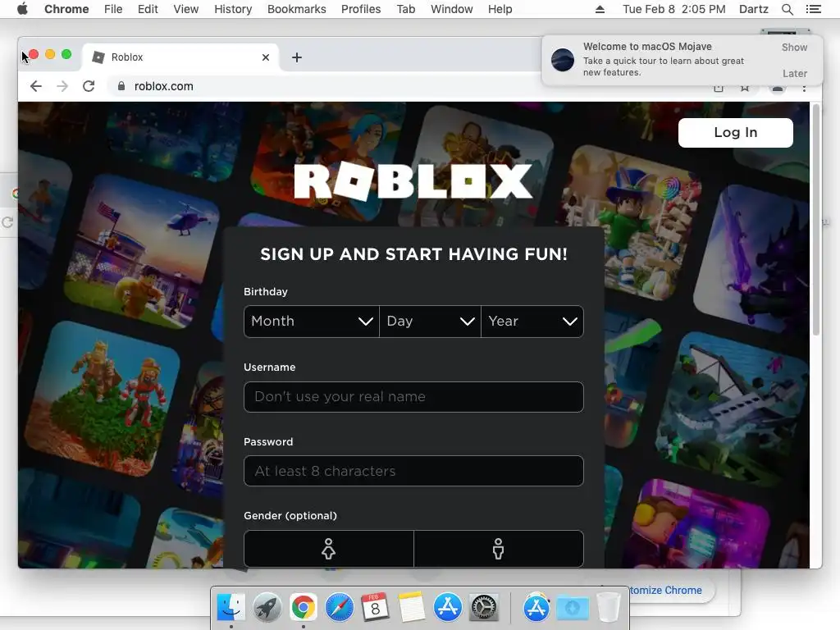
Task: Open System Preferences from the dock
Action: [484, 607]
